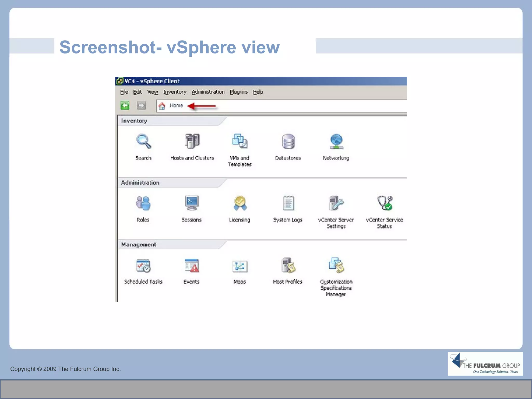This screenshot has height=399, width=532.
Task: Open the Plug-ins menu
Action: [x=239, y=92]
